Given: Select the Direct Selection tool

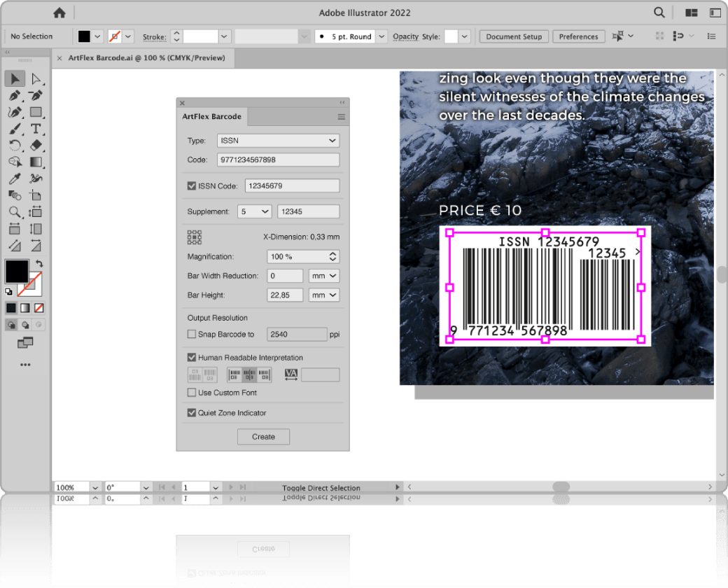Looking at the screenshot, I should tap(36, 79).
